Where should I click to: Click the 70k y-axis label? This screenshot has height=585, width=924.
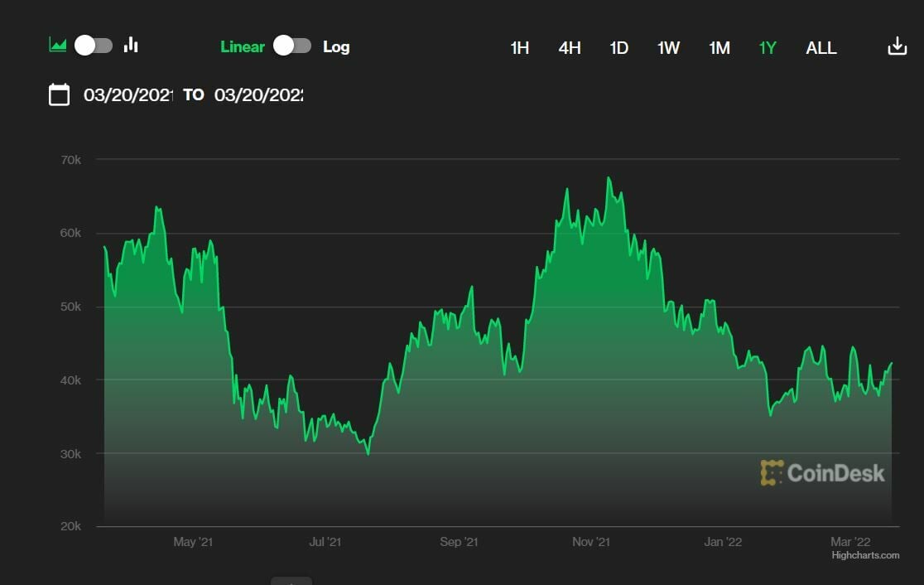pos(70,160)
